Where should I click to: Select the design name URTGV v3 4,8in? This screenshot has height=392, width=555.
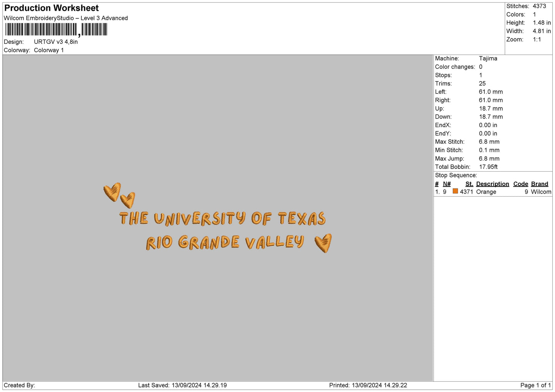56,42
